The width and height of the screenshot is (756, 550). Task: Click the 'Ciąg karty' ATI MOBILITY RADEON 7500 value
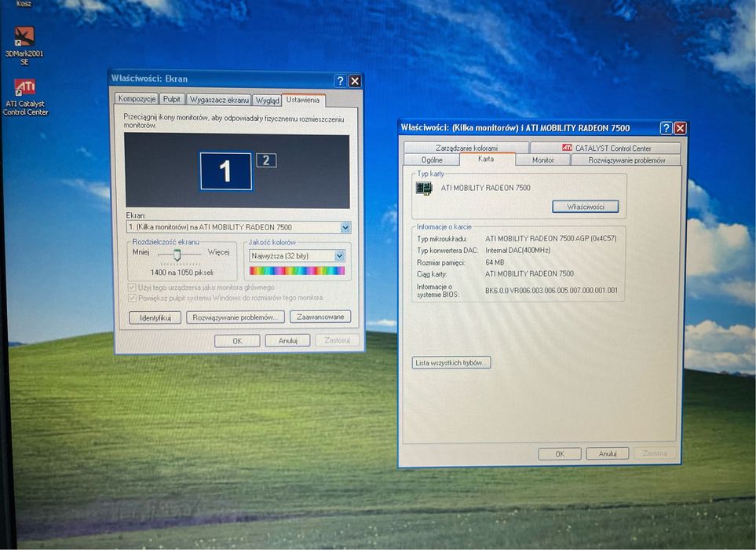coord(529,273)
